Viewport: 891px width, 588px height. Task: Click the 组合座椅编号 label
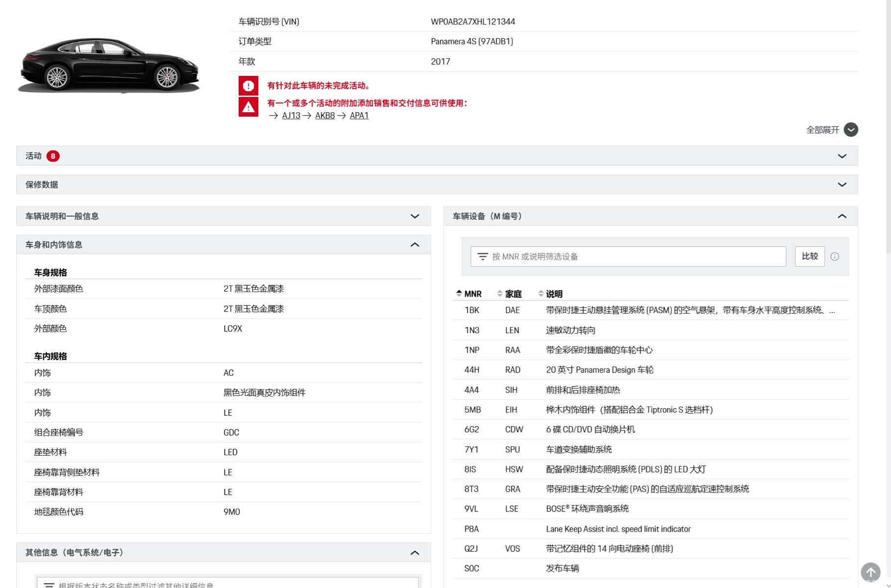[x=59, y=433]
